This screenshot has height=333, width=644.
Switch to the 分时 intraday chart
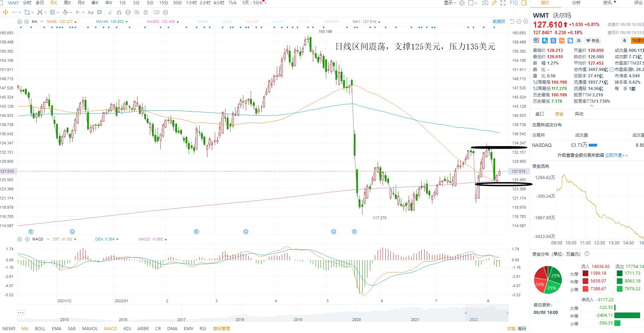pyautogui.click(x=27, y=3)
